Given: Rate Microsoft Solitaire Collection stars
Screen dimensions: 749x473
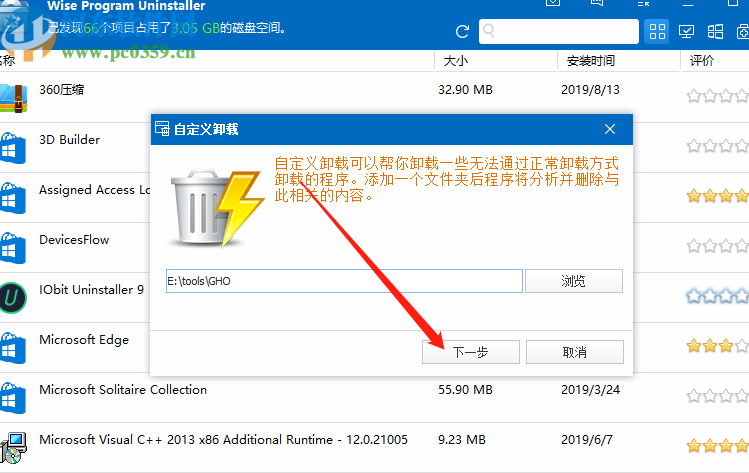Looking at the screenshot, I should 717,396.
